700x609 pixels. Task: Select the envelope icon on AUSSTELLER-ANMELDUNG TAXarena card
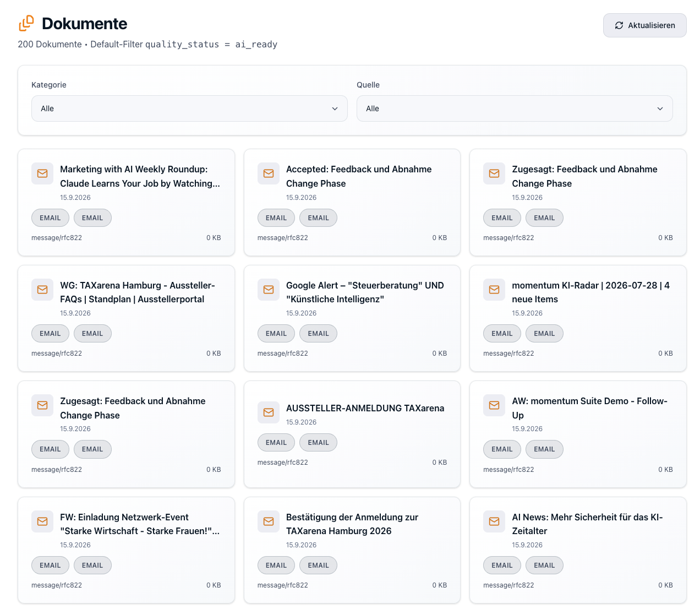(269, 412)
